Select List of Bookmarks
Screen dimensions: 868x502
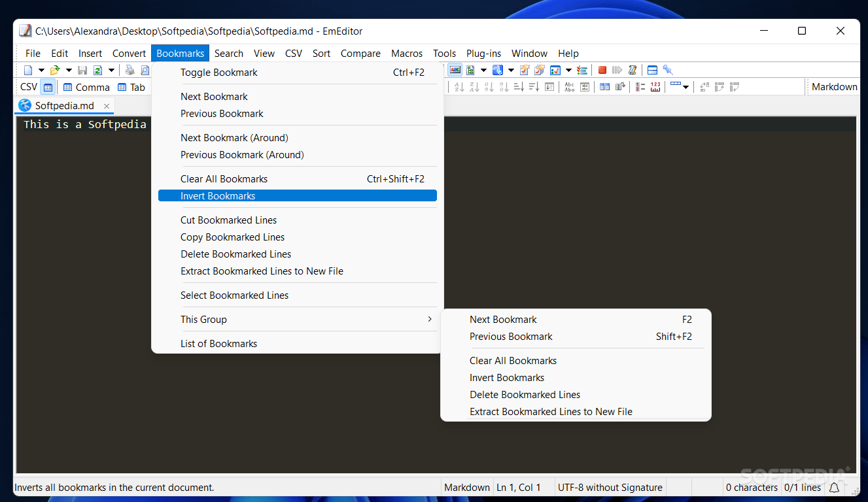tap(298, 344)
